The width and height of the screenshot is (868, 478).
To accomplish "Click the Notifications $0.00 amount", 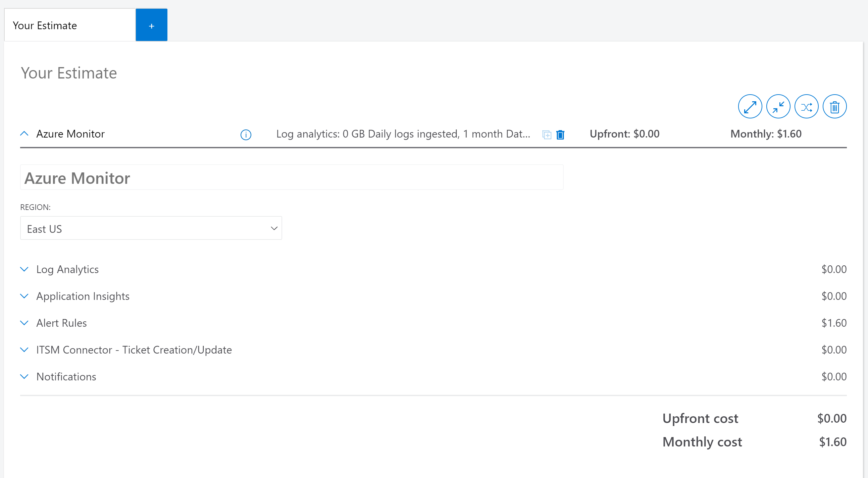I will tap(834, 377).
